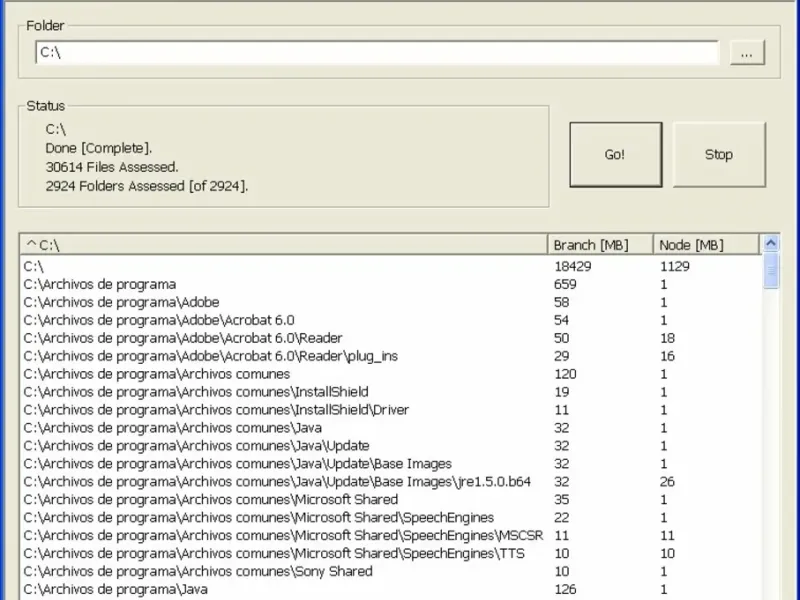Click the status text '2924 Folders Assessed [of 2924].'
Screen dimensions: 800x600
click(x=146, y=186)
